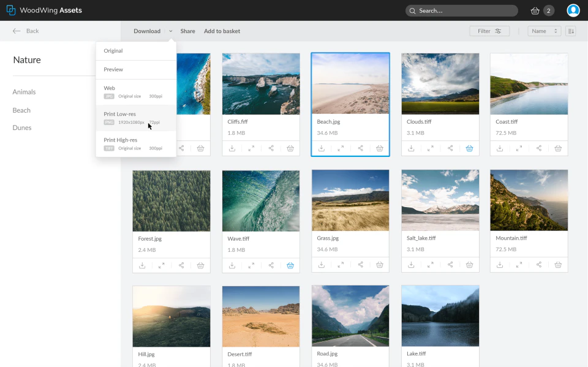The width and height of the screenshot is (588, 367).
Task: Go Back using the back link
Action: (26, 31)
